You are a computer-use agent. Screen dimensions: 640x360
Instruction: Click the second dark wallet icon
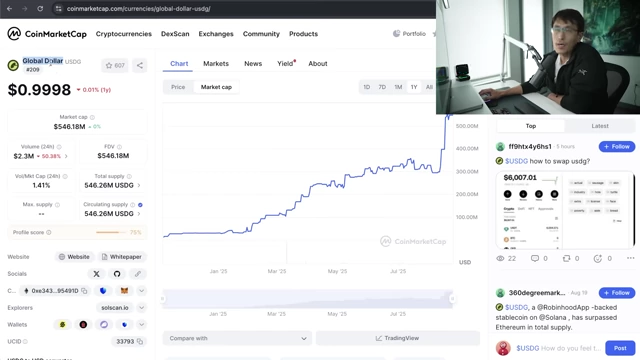click(x=83, y=324)
